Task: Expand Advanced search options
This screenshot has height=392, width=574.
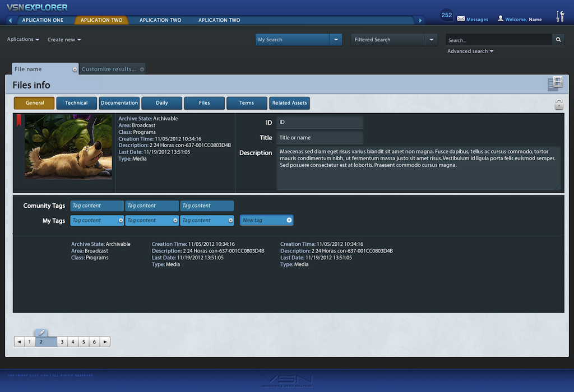Action: coord(470,52)
